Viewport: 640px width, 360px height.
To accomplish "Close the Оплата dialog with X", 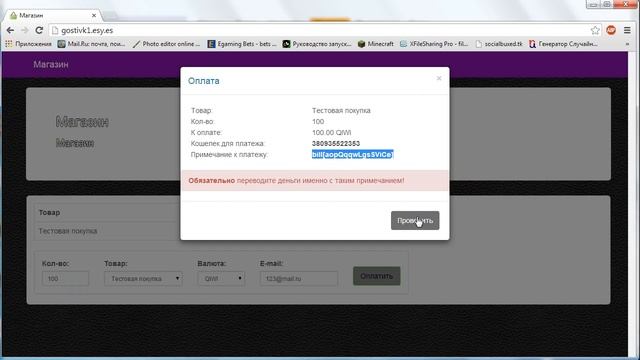I will (x=439, y=78).
